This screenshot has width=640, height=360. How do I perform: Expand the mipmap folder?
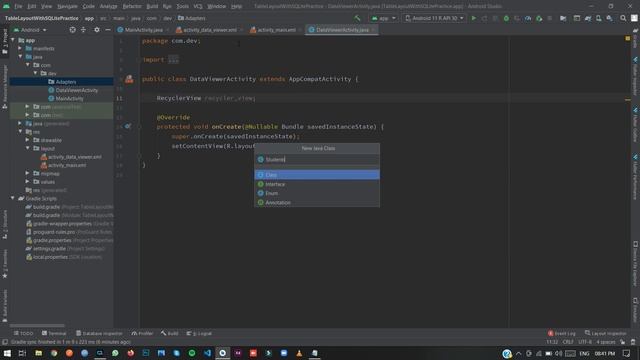coord(28,173)
